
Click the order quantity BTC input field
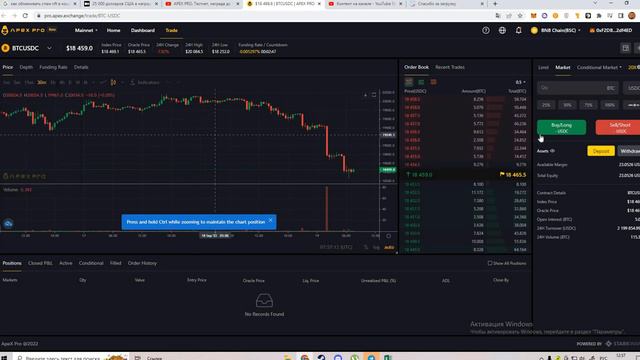(x=578, y=88)
